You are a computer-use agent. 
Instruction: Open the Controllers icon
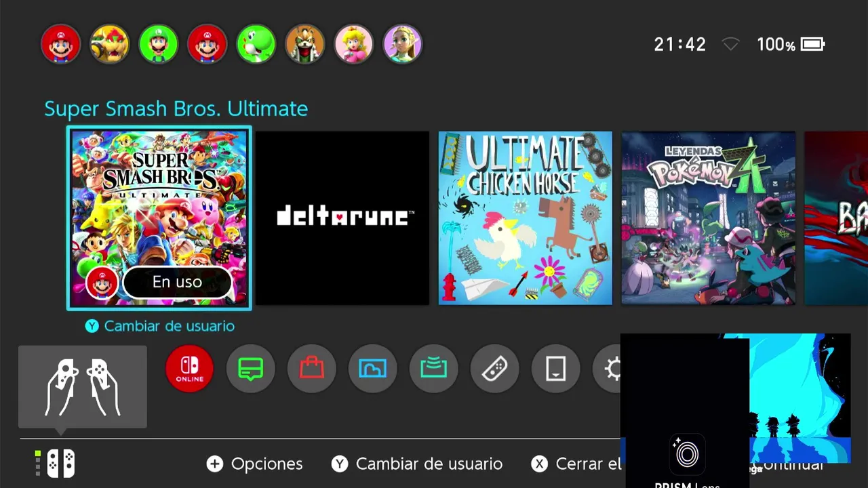(495, 369)
